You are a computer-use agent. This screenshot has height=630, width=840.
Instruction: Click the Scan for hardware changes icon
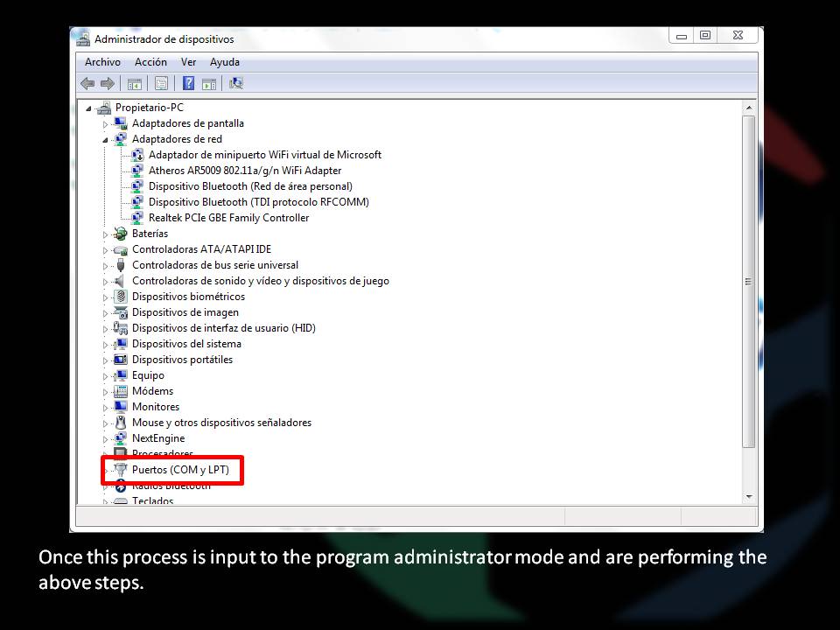[236, 83]
